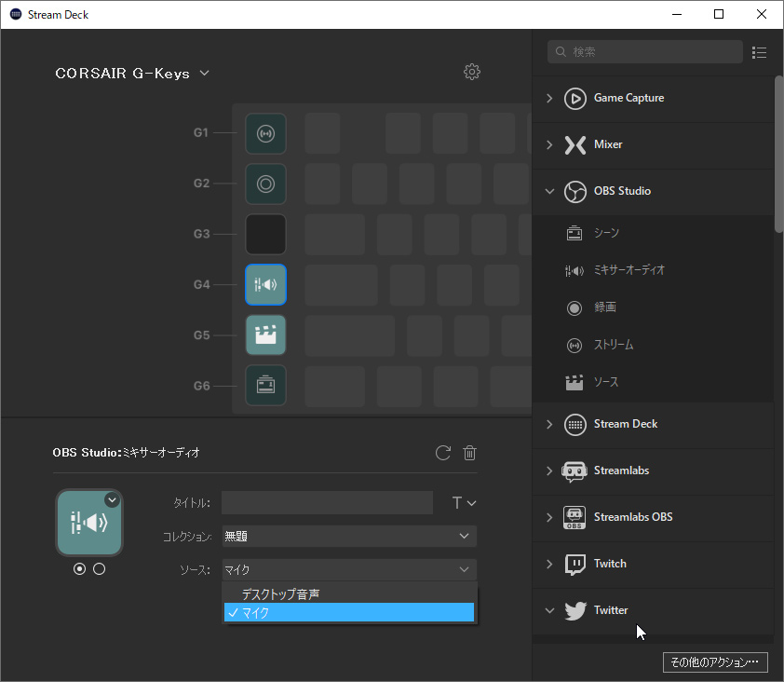Image resolution: width=784 pixels, height=682 pixels.
Task: Open the key icon preview thumbnail
Action: pos(89,523)
